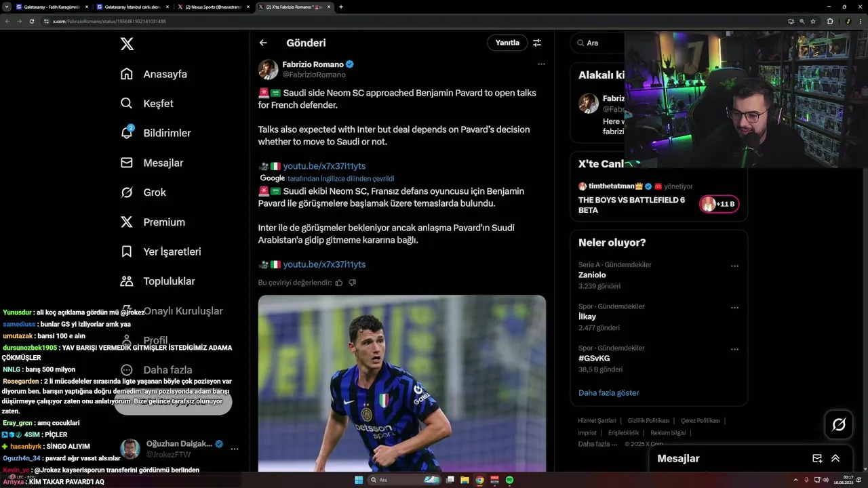Image resolution: width=868 pixels, height=488 pixels.
Task: Open Mesajlar from sidebar
Action: (x=163, y=163)
